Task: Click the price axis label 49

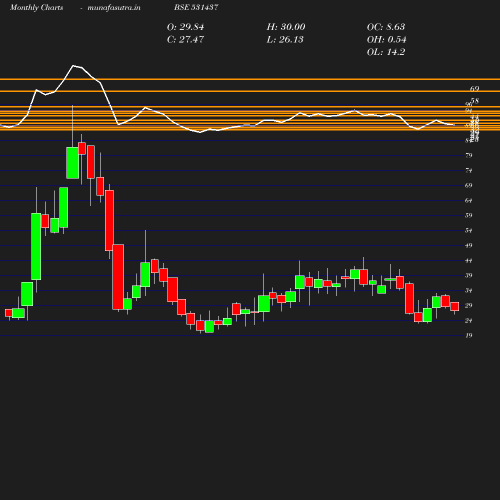Action: (469, 246)
